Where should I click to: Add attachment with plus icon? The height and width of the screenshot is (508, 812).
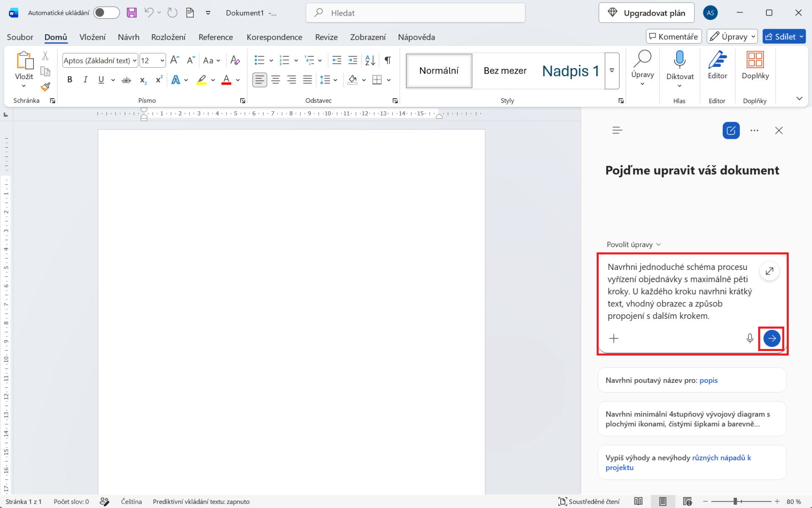(x=614, y=338)
